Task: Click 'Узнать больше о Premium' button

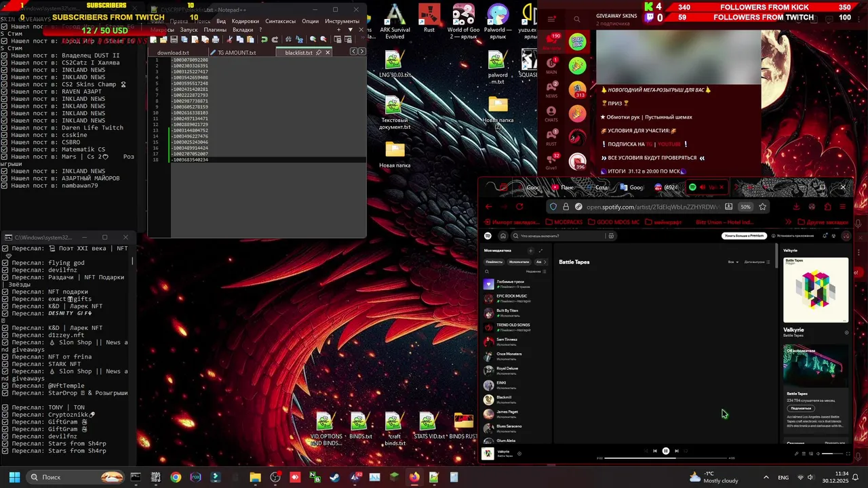Action: tap(744, 236)
